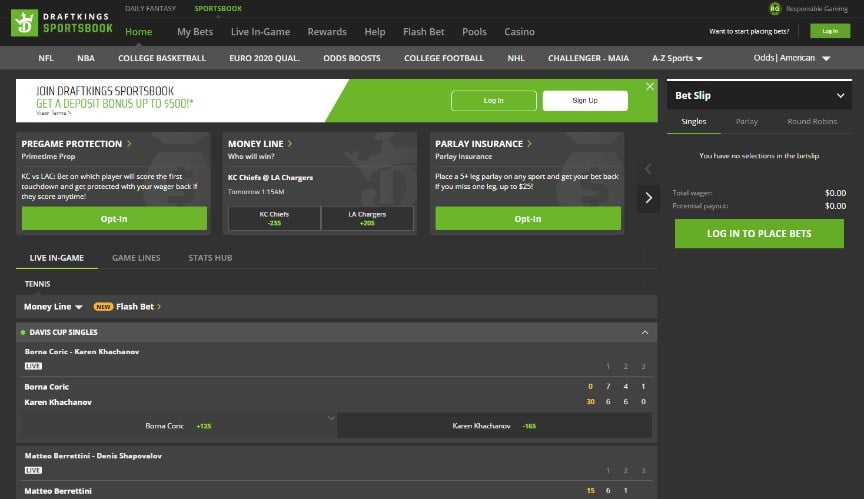Expand more markets chevron under Coric match
This screenshot has width=864, height=499.
pos(331,418)
